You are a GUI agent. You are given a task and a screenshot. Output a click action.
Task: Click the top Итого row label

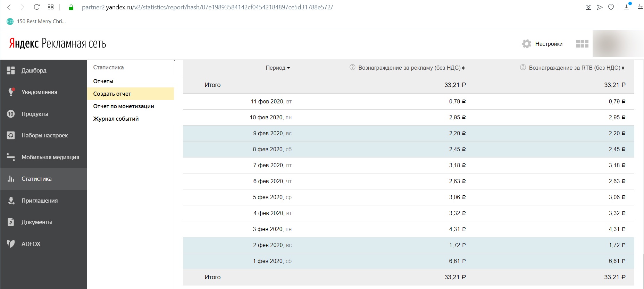tap(212, 85)
